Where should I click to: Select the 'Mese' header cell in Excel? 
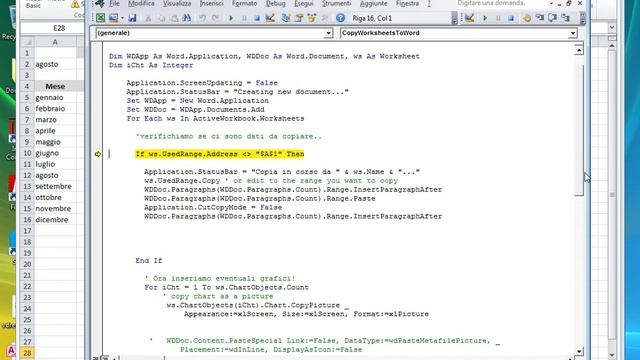(55, 86)
